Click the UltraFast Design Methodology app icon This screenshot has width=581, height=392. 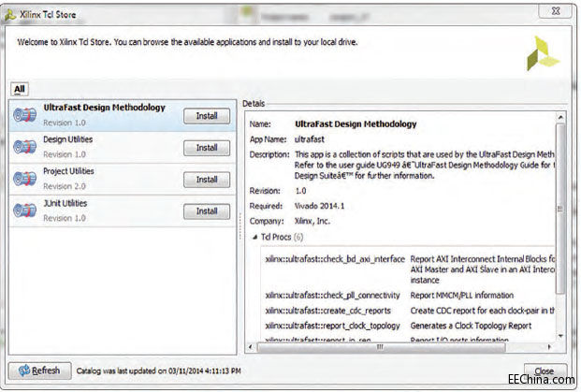coord(24,115)
